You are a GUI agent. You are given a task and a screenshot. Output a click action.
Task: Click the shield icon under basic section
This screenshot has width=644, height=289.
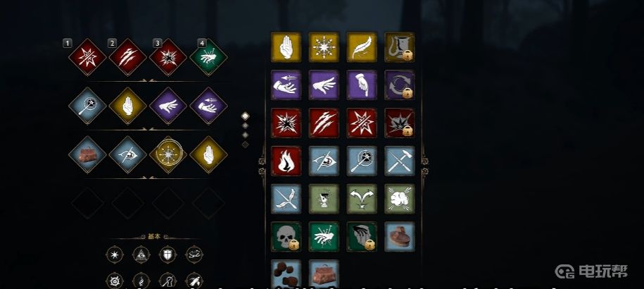click(168, 255)
